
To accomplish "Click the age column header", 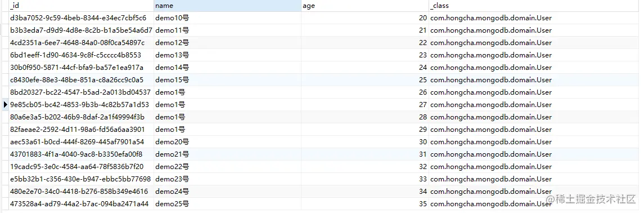I will 364,6.
